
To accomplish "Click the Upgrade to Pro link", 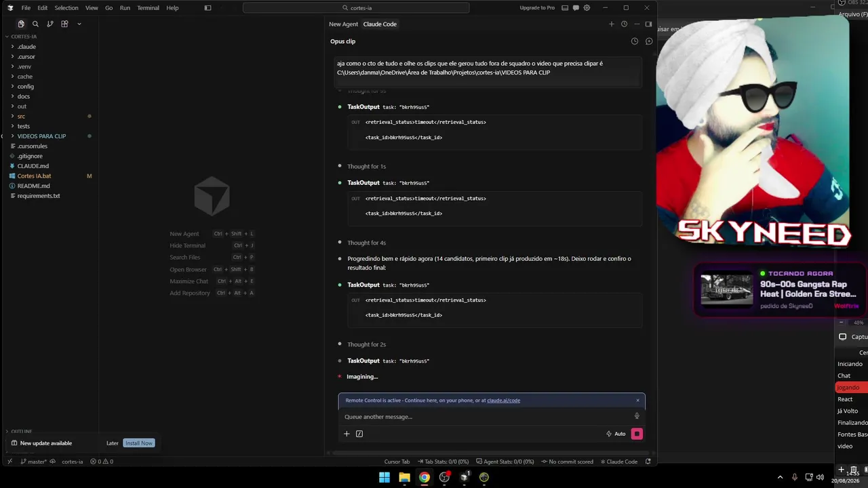I will (537, 8).
